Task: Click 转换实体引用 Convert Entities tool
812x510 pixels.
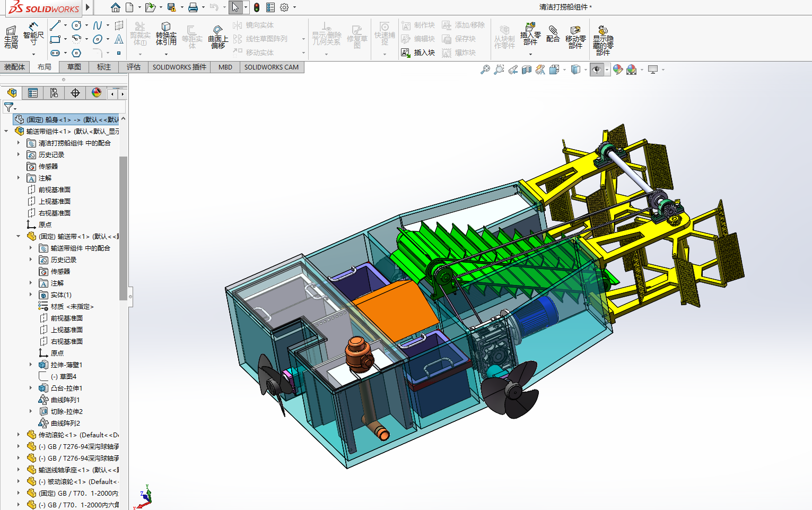Action: point(166,34)
